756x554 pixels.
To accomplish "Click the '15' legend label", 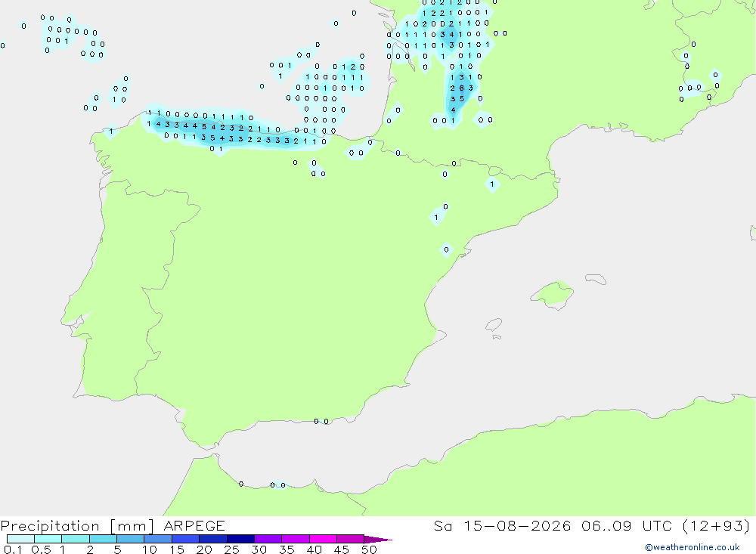I will (177, 549).
